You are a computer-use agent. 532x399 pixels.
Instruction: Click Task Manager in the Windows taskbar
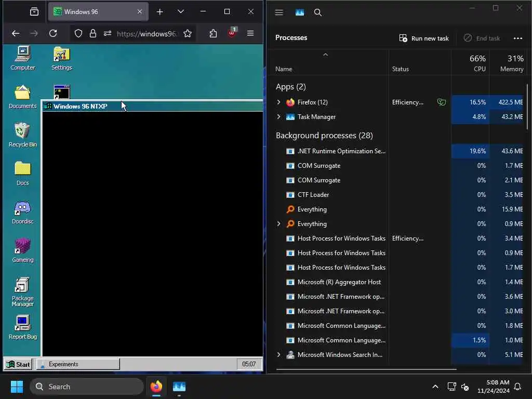pyautogui.click(x=179, y=387)
